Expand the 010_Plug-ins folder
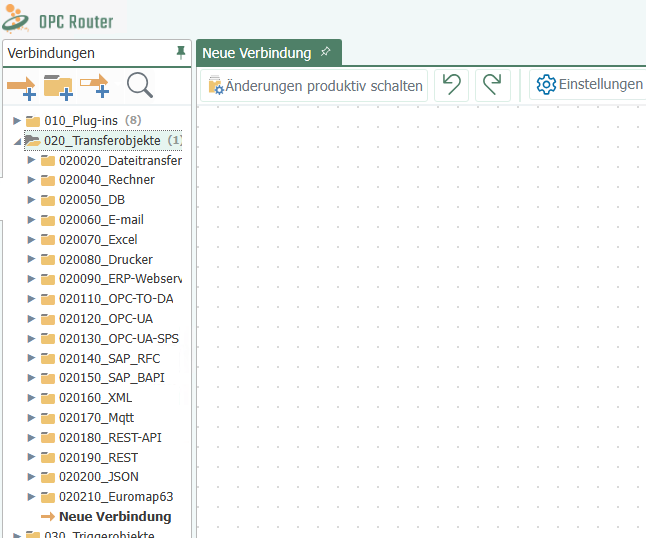 pyautogui.click(x=16, y=121)
